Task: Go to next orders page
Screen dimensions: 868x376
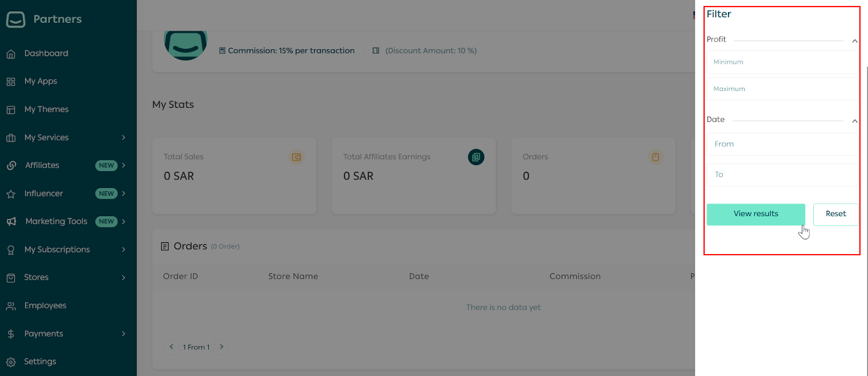Action: pos(221,347)
